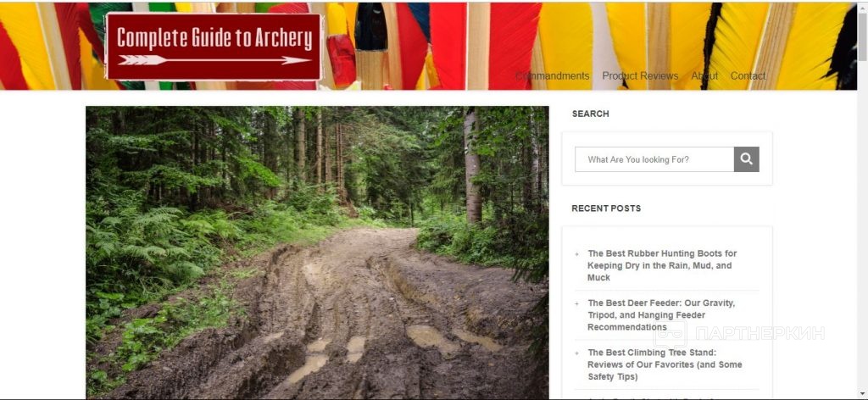Click the plus bullet beside Rubber Hunting Boots post
This screenshot has width=868, height=400.
pyautogui.click(x=576, y=254)
